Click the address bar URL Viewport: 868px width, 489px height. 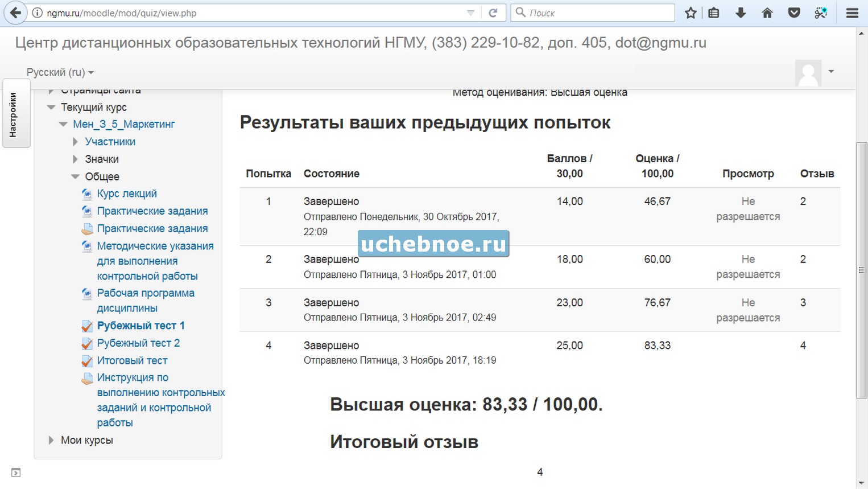pyautogui.click(x=121, y=13)
